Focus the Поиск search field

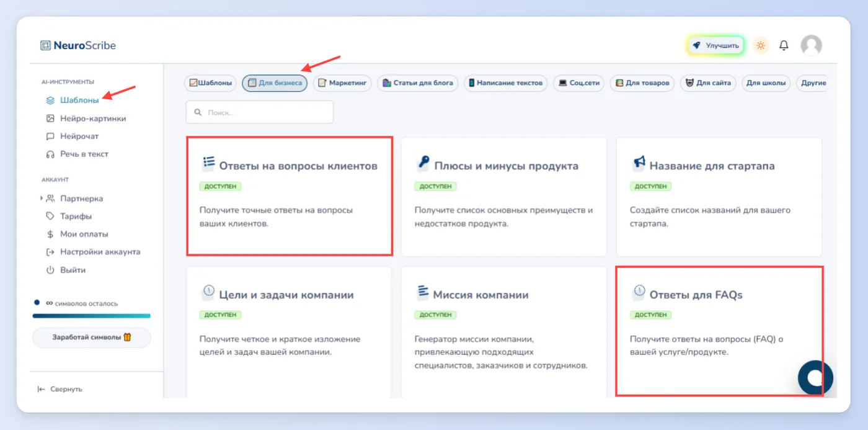[260, 112]
